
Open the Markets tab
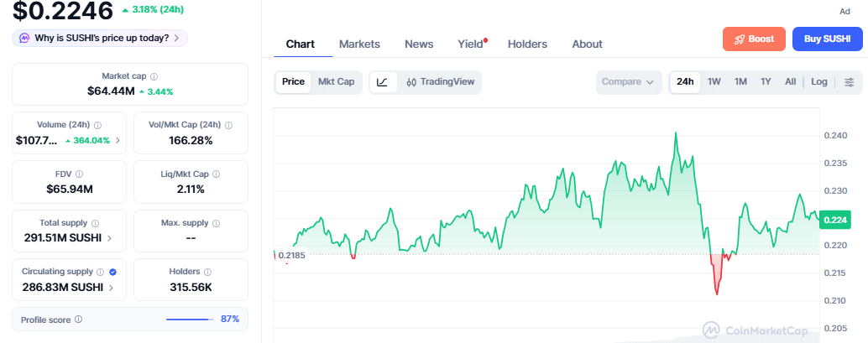point(360,44)
